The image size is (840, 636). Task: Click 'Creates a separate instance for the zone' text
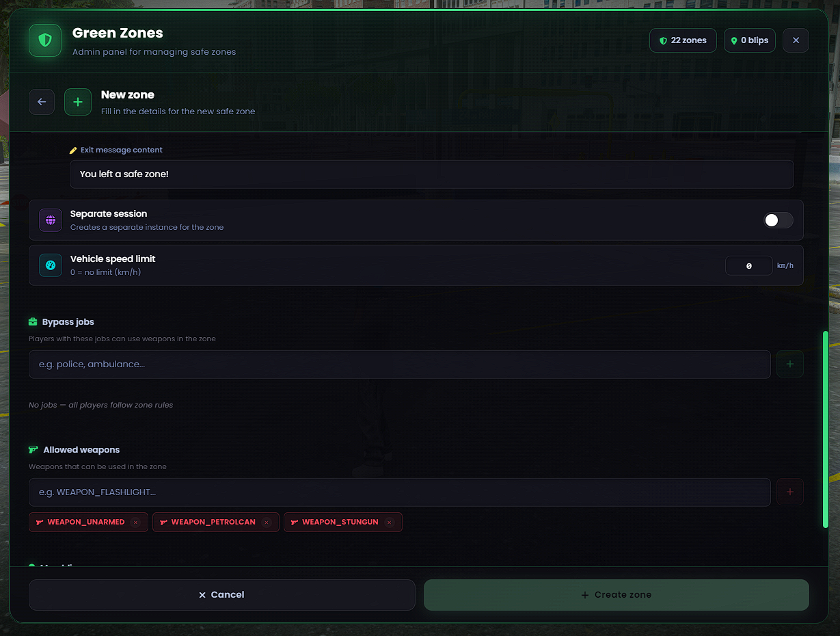pyautogui.click(x=147, y=228)
